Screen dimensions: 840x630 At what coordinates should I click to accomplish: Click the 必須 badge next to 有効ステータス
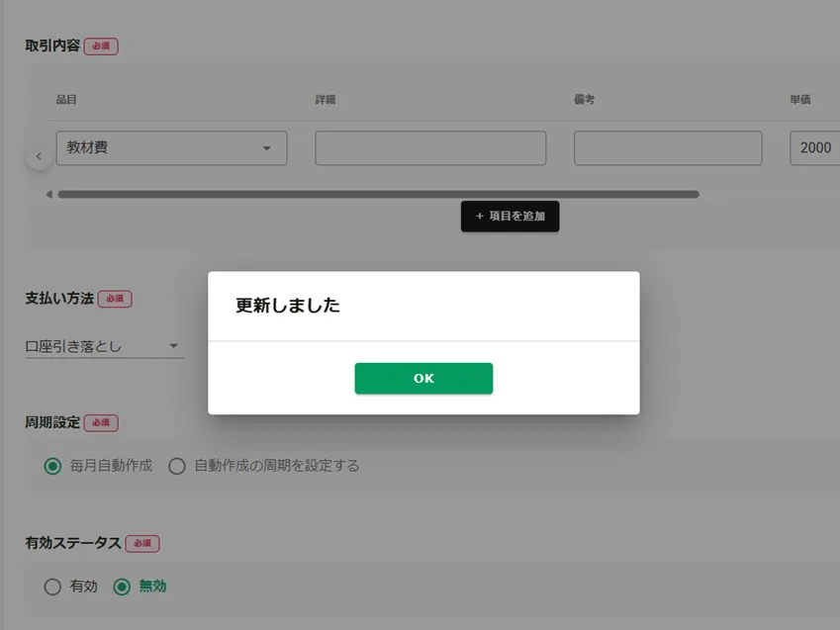[142, 544]
